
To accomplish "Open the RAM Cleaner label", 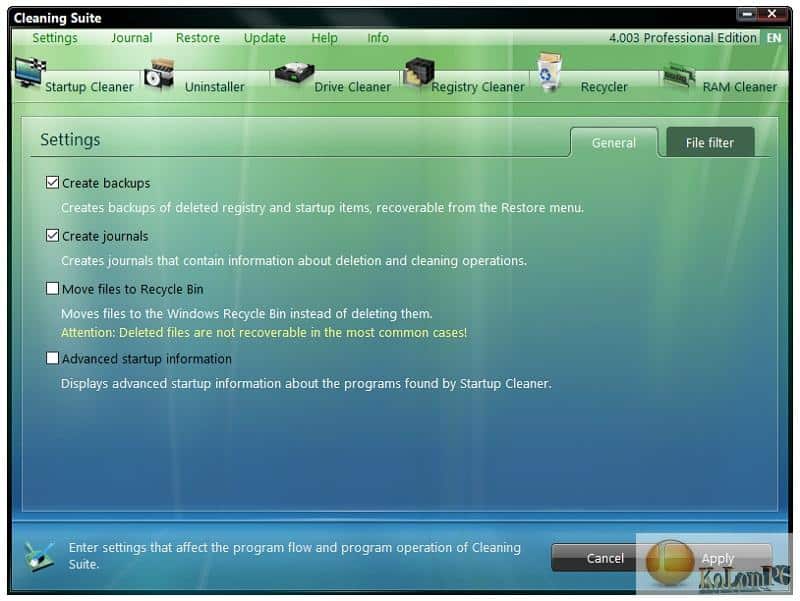I will [740, 87].
